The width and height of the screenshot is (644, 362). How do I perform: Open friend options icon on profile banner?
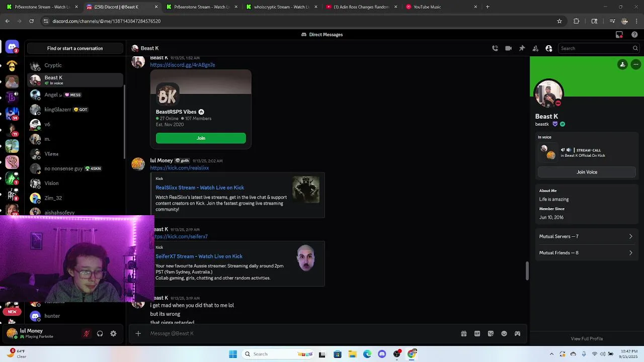[x=623, y=64]
